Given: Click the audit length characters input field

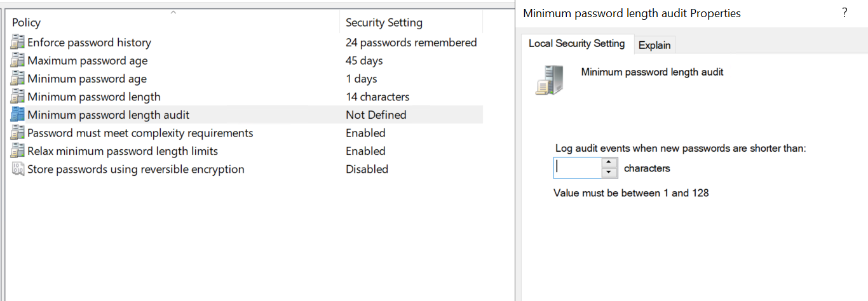Looking at the screenshot, I should pos(577,168).
